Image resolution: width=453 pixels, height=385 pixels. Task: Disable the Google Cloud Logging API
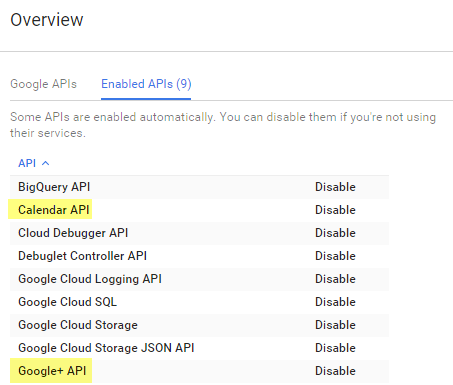(335, 279)
